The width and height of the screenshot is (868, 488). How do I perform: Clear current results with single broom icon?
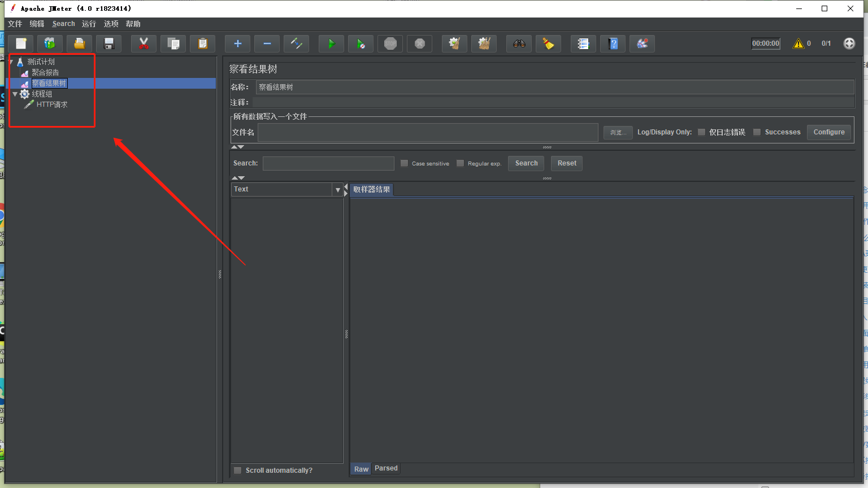(454, 43)
